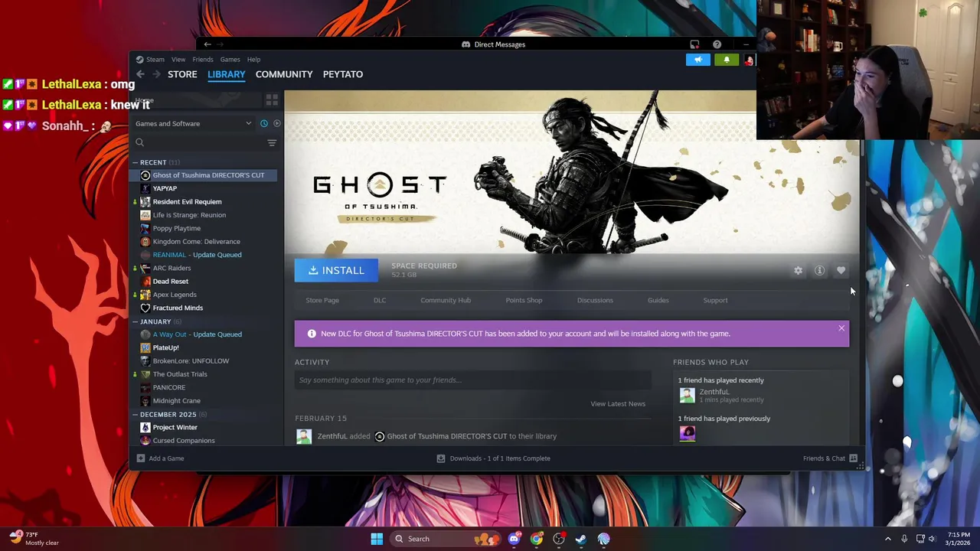Screen dimensions: 980x551
Task: Click the activity 'Say something' input field
Action: 473,380
